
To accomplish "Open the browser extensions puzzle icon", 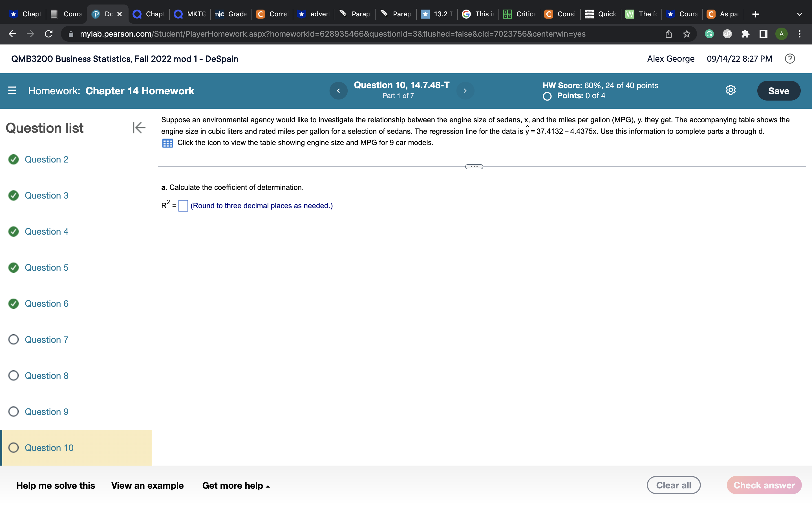I will (745, 34).
